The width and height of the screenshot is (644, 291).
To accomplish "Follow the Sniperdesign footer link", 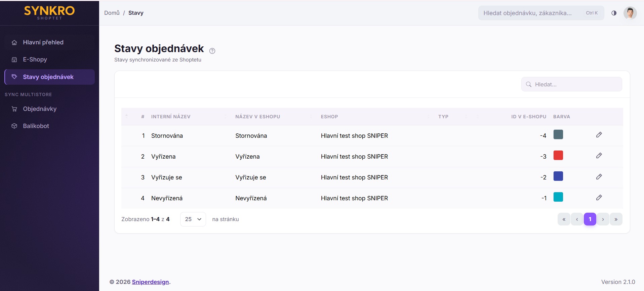I will click(150, 282).
